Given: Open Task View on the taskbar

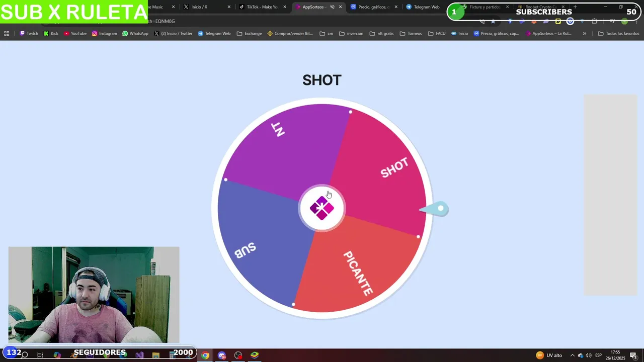Looking at the screenshot, I should pyautogui.click(x=40, y=355).
